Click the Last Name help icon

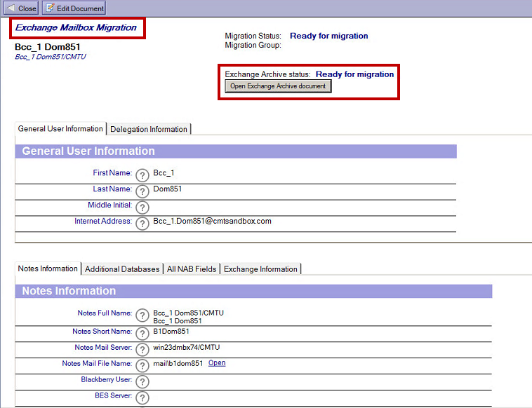(x=142, y=191)
